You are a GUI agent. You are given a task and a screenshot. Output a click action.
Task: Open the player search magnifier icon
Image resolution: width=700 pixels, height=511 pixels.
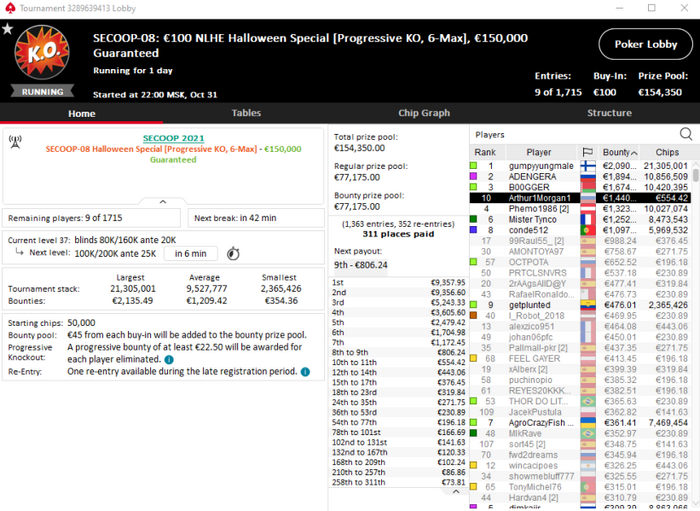[686, 134]
